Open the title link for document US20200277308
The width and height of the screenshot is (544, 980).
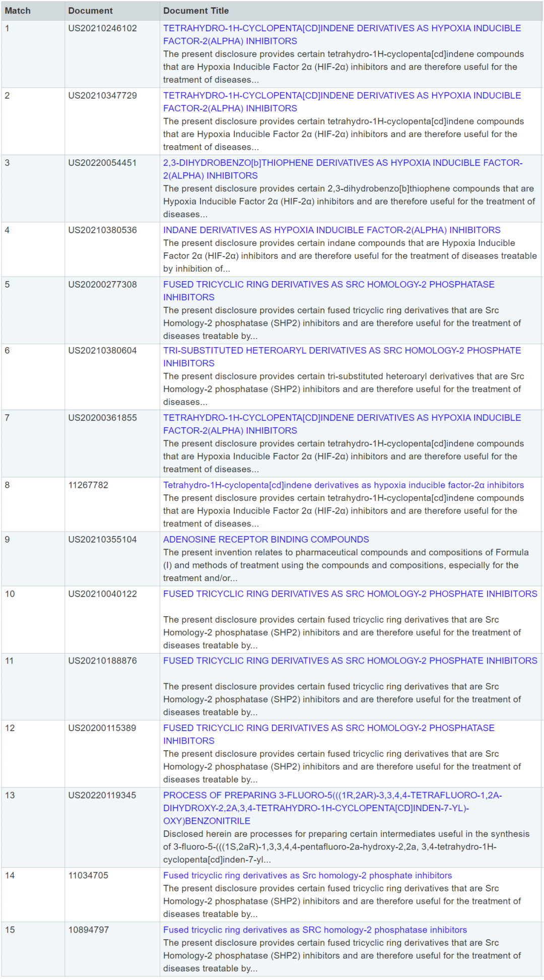click(x=329, y=291)
